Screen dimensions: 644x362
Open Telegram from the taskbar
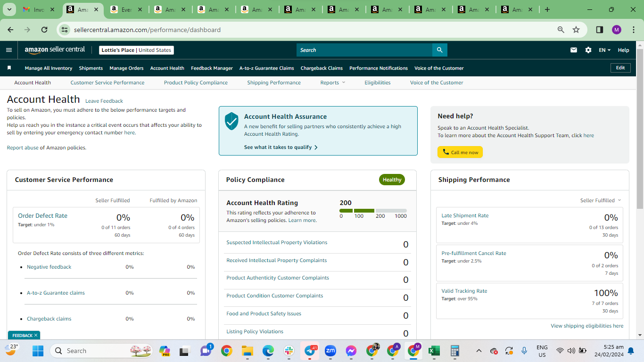[310, 351]
